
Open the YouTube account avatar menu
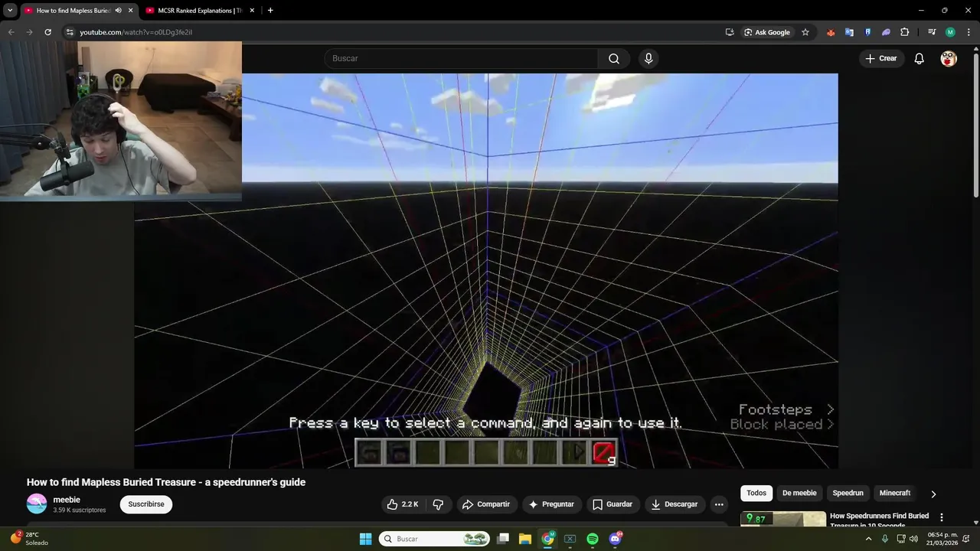tap(949, 58)
